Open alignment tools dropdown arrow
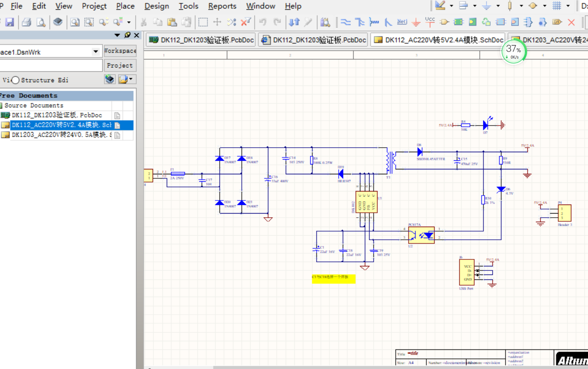 tap(475, 6)
